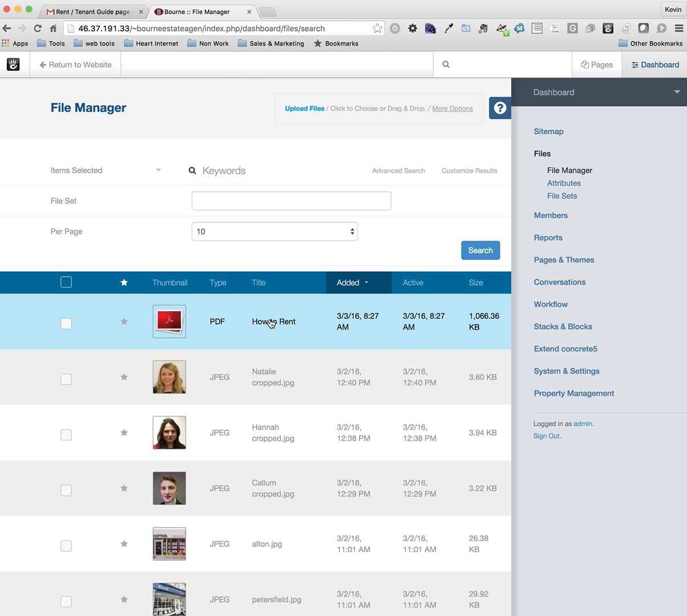Expand the Dashboard panel header arrow
Viewport: 687px width, 616px height.
point(677,92)
